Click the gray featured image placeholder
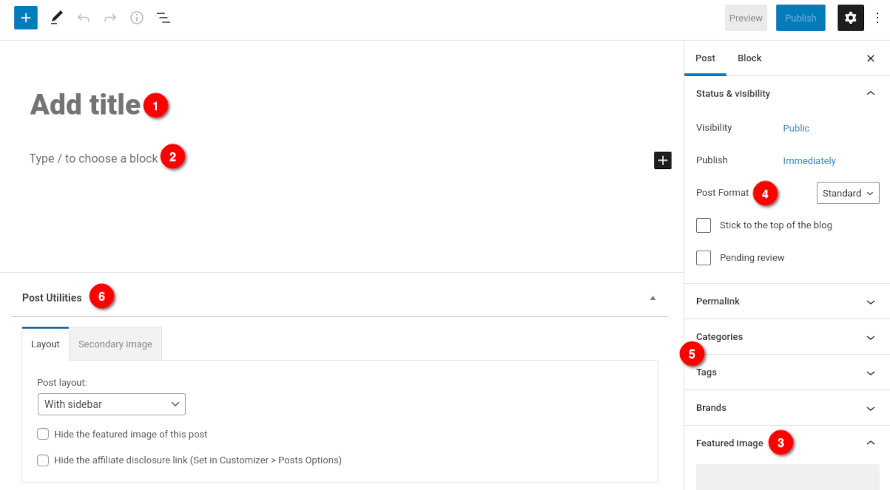The height and width of the screenshot is (490, 890). click(788, 477)
